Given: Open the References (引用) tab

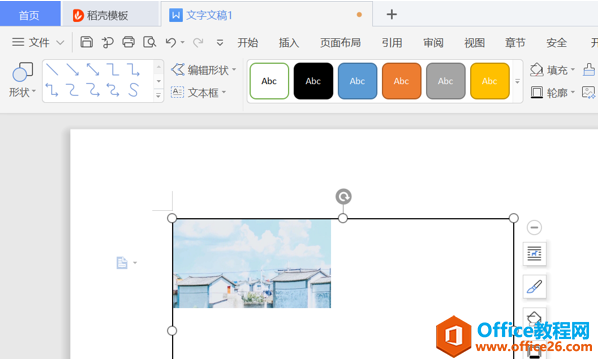Looking at the screenshot, I should (392, 42).
